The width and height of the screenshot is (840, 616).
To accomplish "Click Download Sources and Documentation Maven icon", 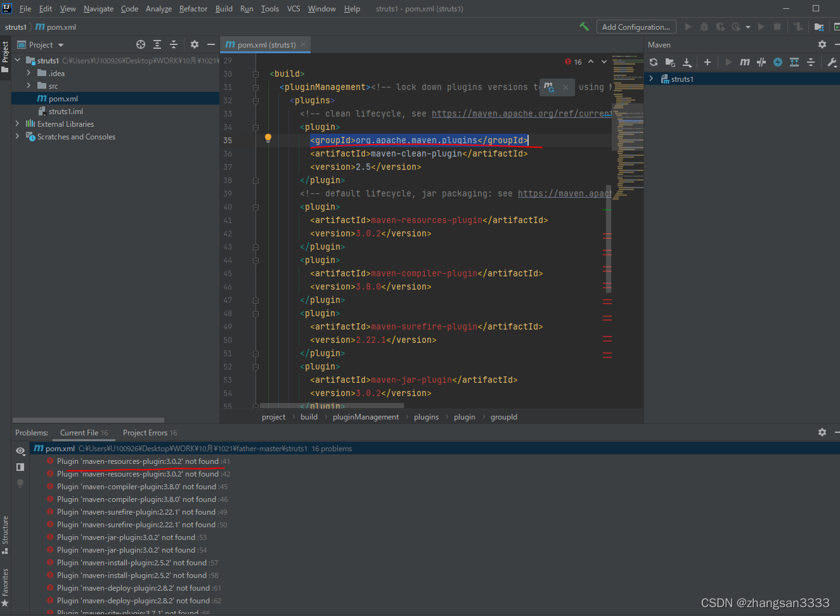I will (x=687, y=62).
